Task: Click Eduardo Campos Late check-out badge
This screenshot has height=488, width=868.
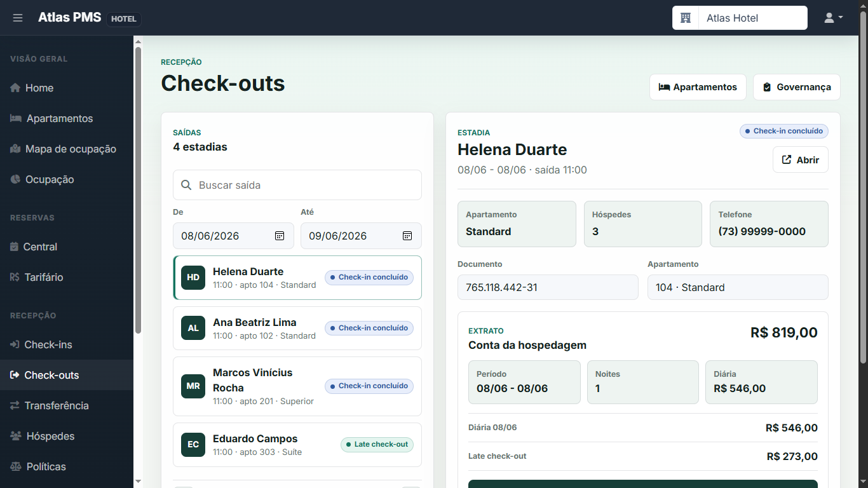Action: pos(377,444)
